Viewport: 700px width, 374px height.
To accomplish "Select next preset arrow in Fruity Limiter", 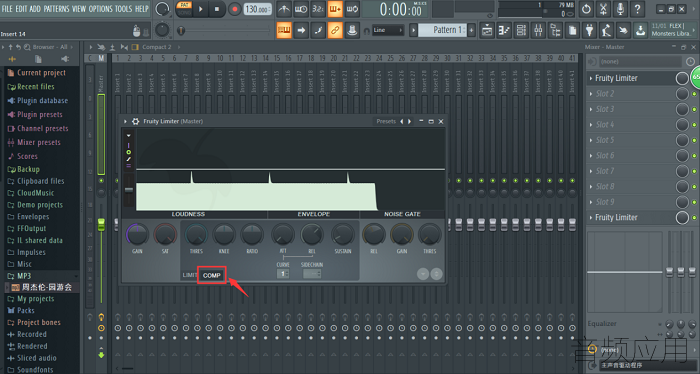I will [409, 121].
